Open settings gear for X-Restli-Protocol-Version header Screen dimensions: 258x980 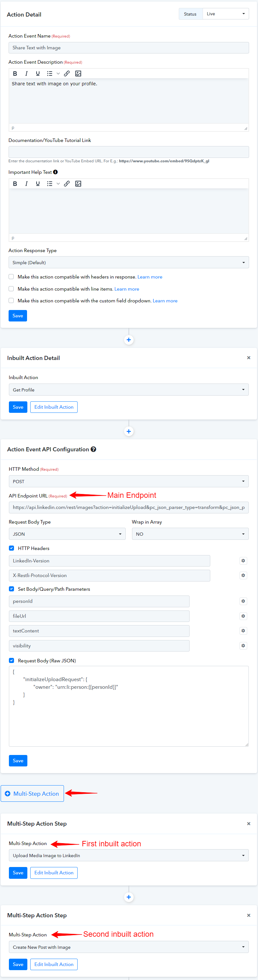[243, 575]
